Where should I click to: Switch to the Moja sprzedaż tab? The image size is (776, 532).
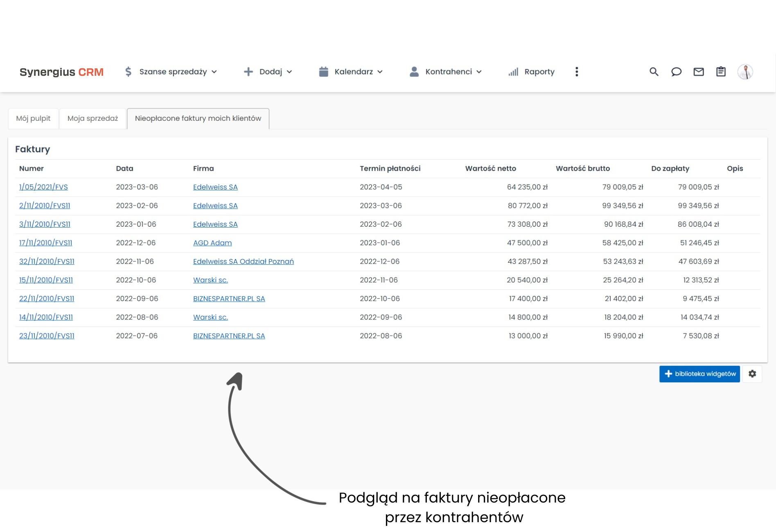click(92, 119)
